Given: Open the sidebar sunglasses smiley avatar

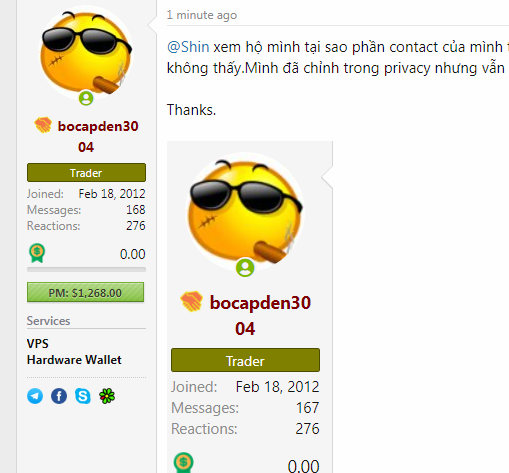Looking at the screenshot, I should coord(86,53).
